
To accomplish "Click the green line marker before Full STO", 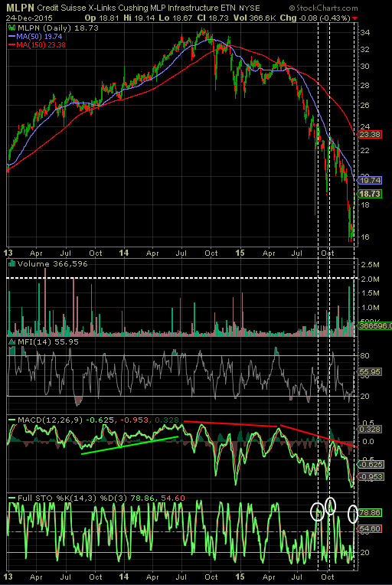I will pyautogui.click(x=11, y=498).
